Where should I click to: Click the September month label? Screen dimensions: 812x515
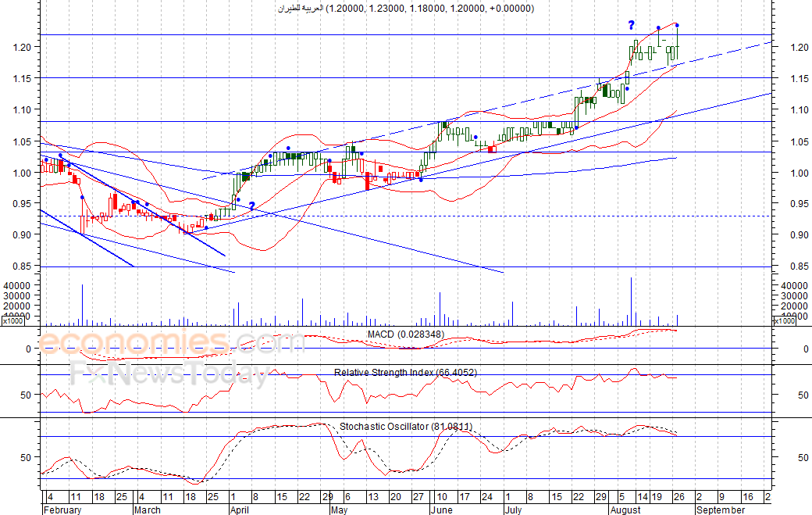721,510
